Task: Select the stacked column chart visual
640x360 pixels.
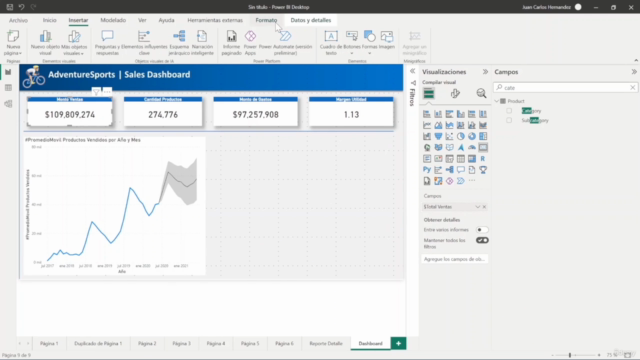Action: click(x=438, y=114)
